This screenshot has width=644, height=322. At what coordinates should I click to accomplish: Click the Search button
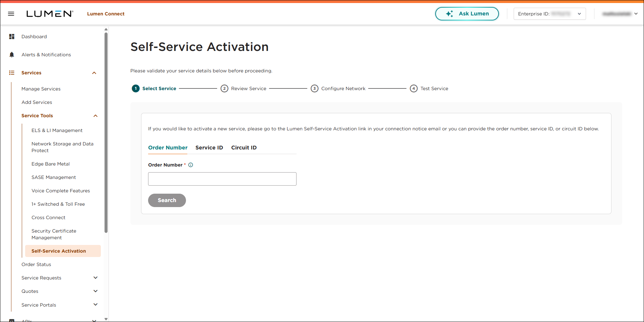coord(167,200)
